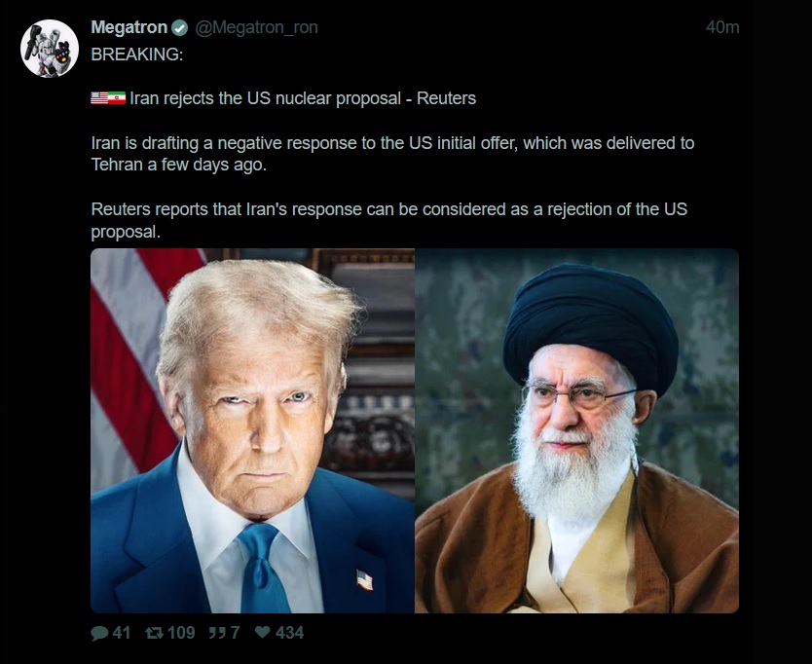Click the US flag emoji
Viewport: 812px width, 664px height.
(99, 98)
